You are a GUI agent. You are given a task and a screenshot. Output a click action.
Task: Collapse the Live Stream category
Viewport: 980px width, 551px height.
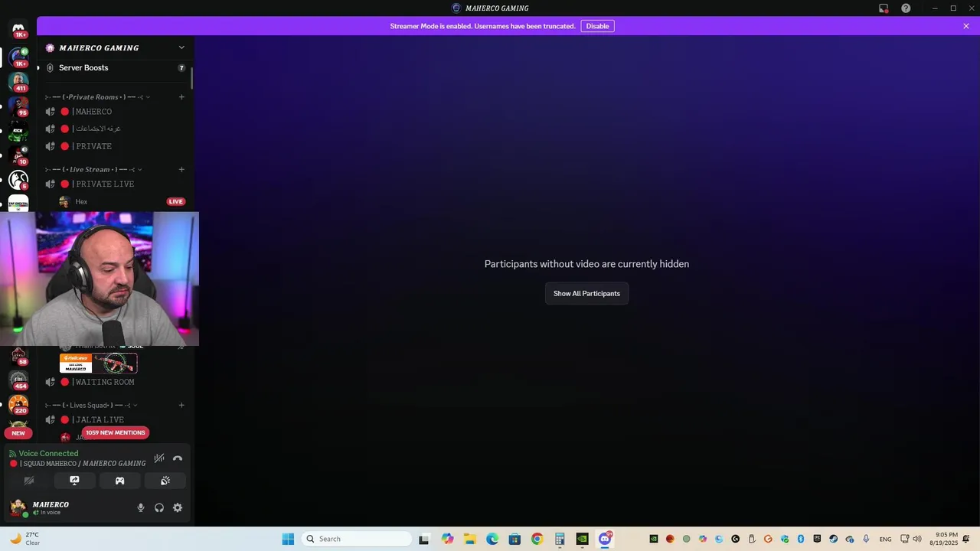[93, 170]
